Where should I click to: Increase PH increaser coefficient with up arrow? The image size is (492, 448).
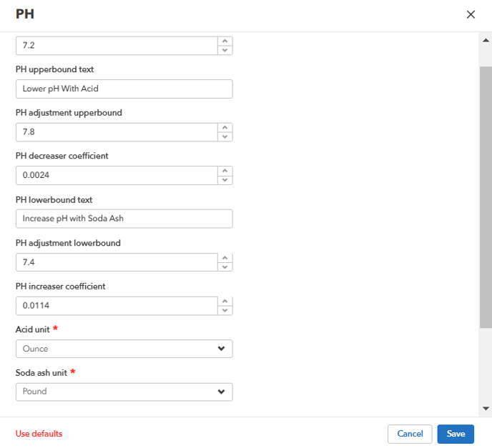(x=225, y=302)
